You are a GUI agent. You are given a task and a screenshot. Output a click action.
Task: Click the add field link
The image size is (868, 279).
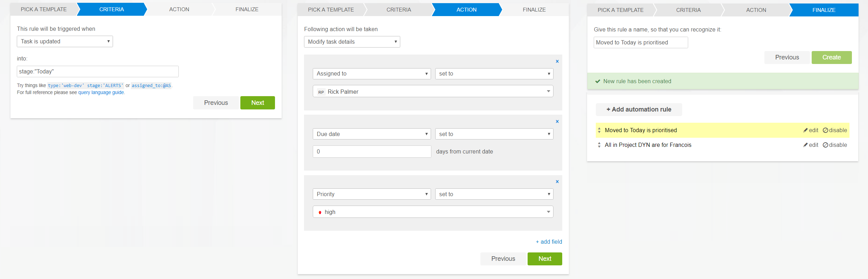(x=549, y=242)
